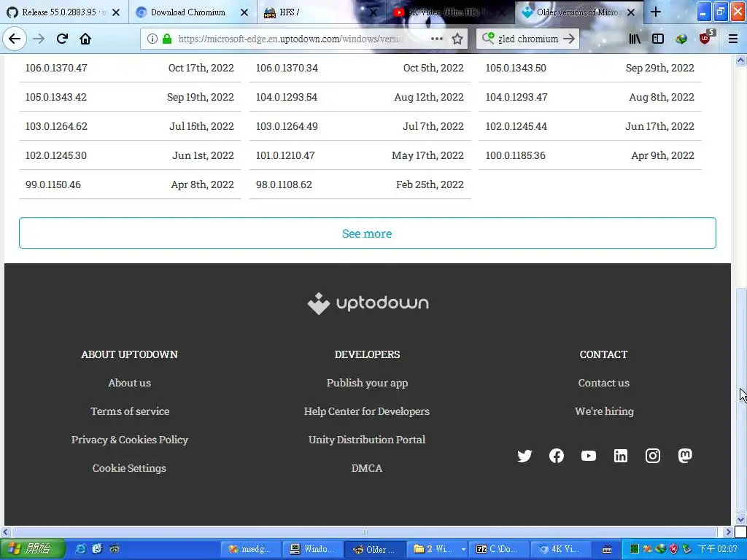
Task: Go forward with the right arrow button
Action: pyautogui.click(x=39, y=39)
